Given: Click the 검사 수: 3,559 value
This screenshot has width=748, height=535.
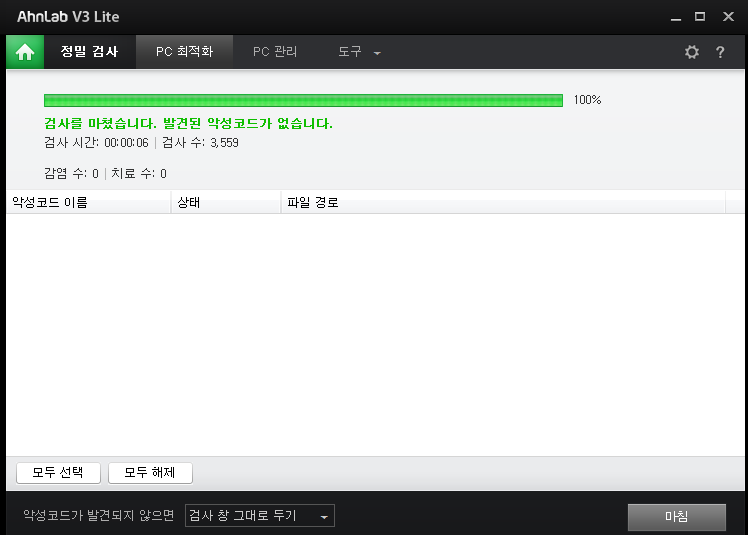Looking at the screenshot, I should click(200, 143).
